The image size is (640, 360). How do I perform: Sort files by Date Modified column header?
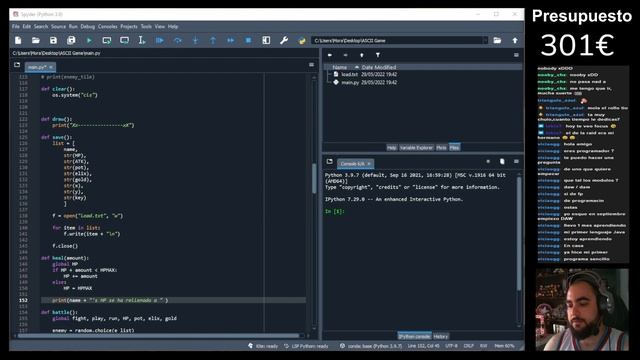pos(379,67)
